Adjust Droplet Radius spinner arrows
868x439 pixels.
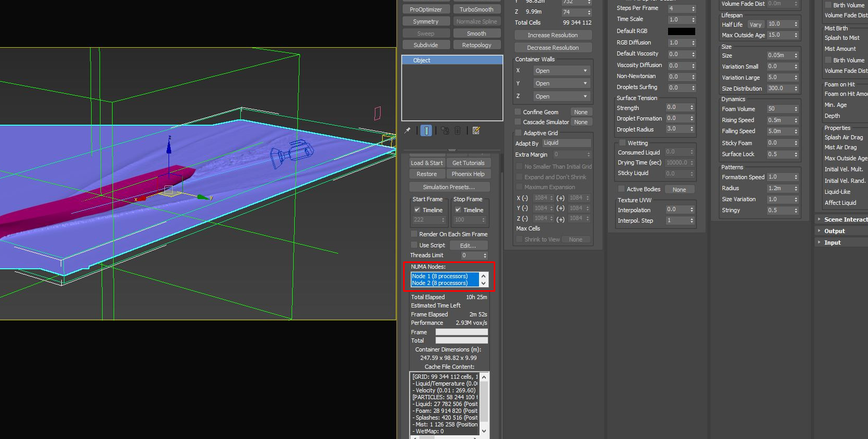(692, 129)
